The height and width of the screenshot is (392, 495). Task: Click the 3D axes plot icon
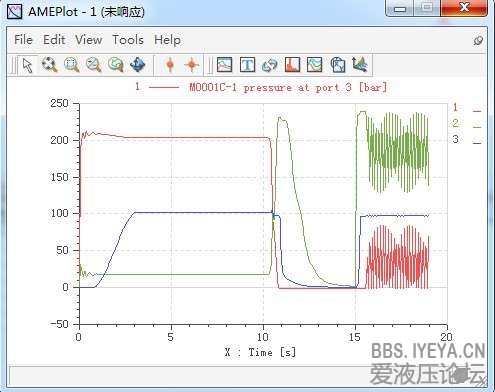[360, 65]
